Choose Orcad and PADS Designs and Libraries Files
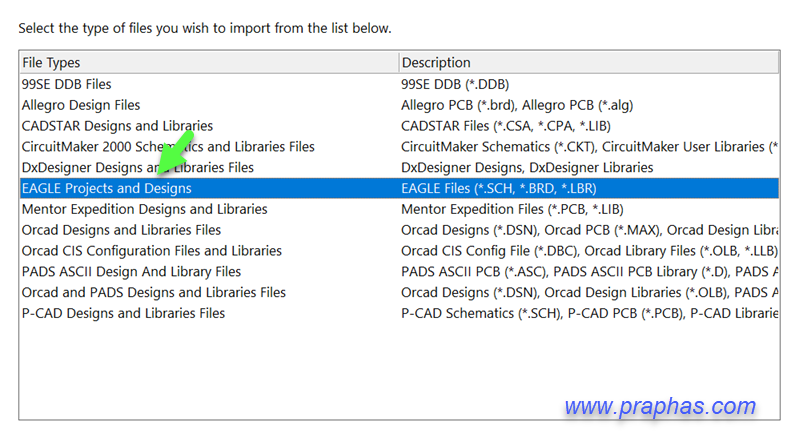Screen dimensions: 799x438 pos(153,293)
